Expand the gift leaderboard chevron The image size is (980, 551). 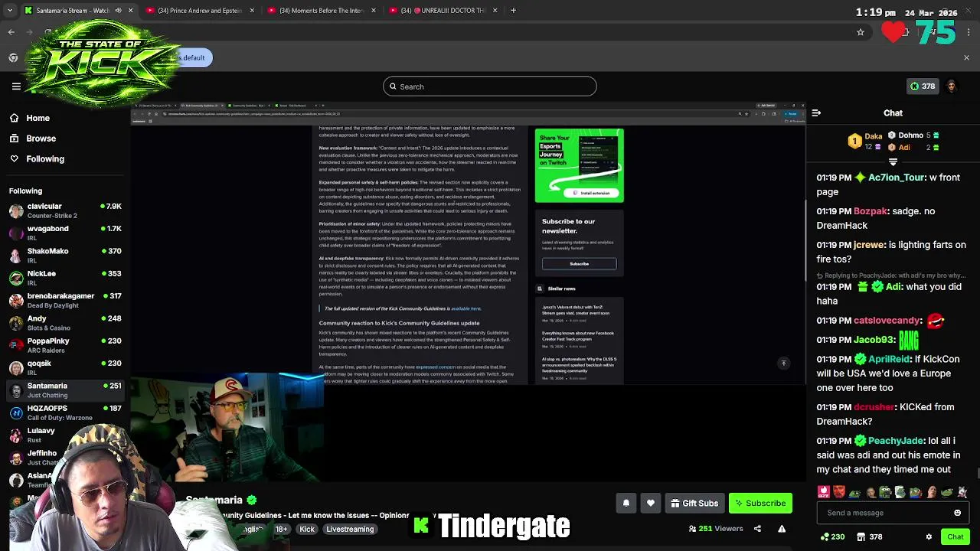pyautogui.click(x=893, y=162)
